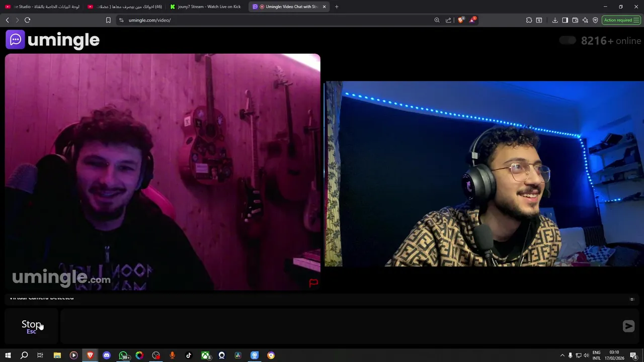Click the send message arrow button
Viewport: 644px width, 362px height.
coord(628,326)
